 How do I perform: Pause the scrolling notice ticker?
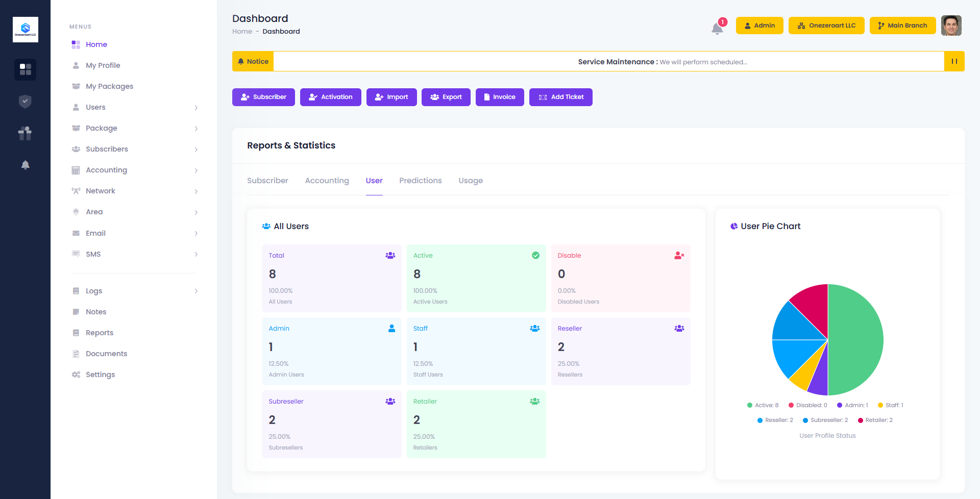point(954,61)
